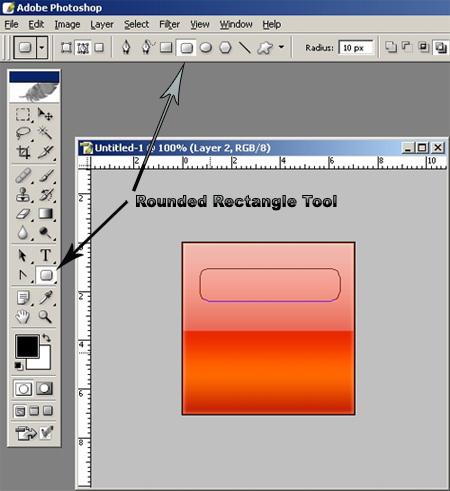
Task: Enable Shape Layers mode in options bar
Action: [66, 48]
